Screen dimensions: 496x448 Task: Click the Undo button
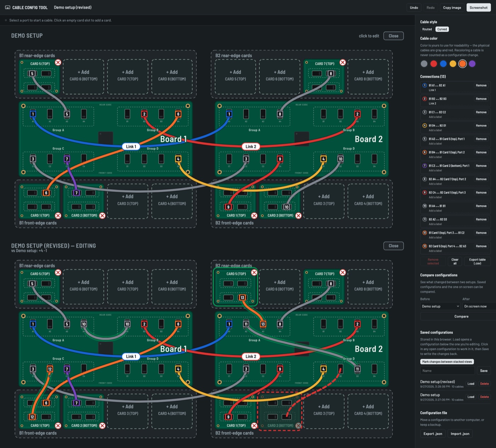point(414,7)
